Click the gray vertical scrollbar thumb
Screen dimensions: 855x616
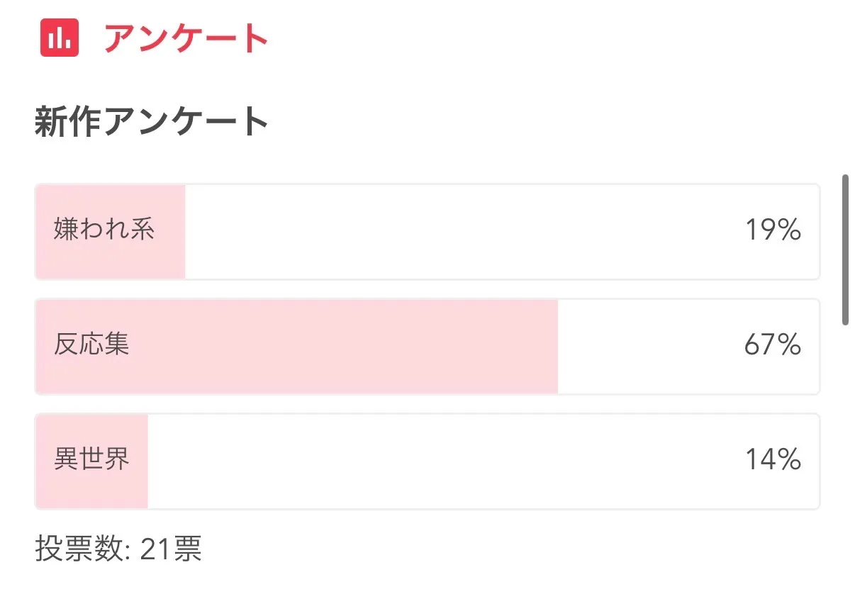coord(845,250)
